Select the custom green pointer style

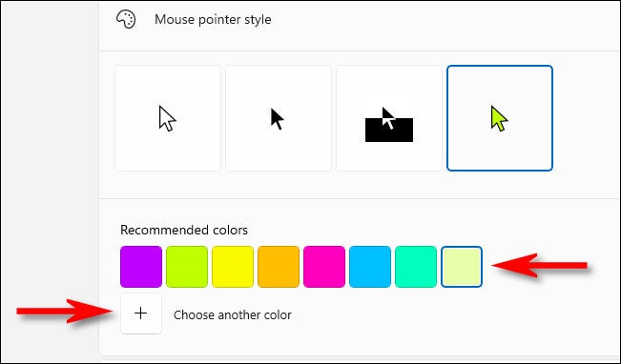coord(500,118)
